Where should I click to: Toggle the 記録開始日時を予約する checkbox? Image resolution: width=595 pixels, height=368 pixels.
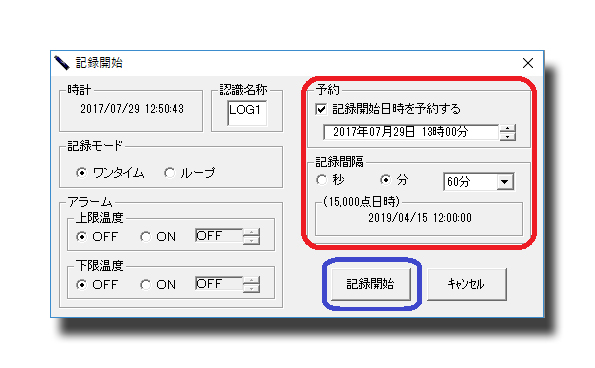321,109
